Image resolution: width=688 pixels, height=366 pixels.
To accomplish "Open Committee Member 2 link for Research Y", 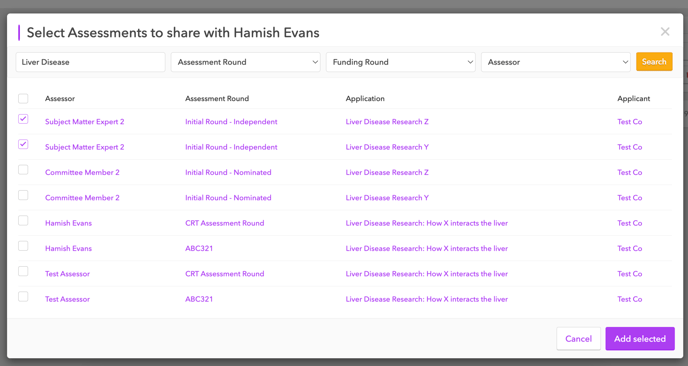I will click(82, 198).
